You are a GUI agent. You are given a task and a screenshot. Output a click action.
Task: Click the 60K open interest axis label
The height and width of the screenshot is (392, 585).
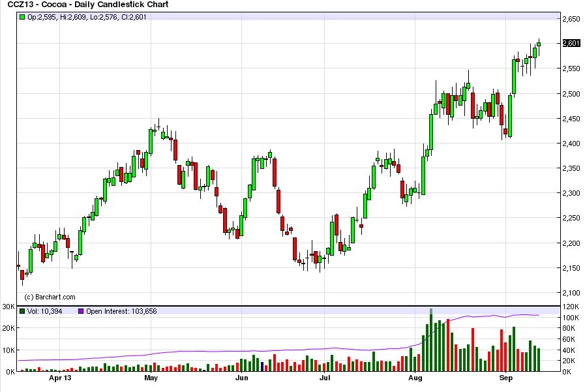pos(569,339)
